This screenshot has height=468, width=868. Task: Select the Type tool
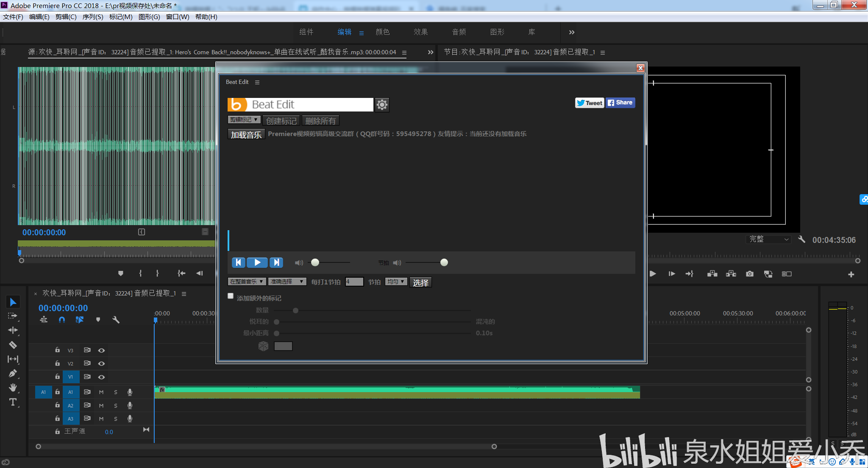(x=13, y=402)
